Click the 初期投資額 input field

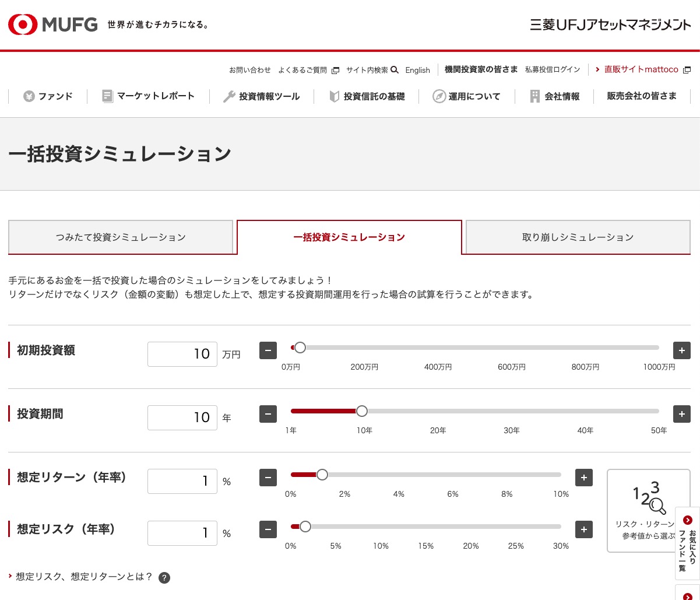click(182, 354)
